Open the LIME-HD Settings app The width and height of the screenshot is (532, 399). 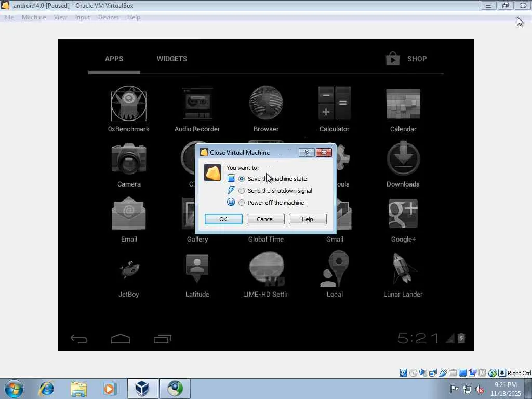(x=266, y=275)
